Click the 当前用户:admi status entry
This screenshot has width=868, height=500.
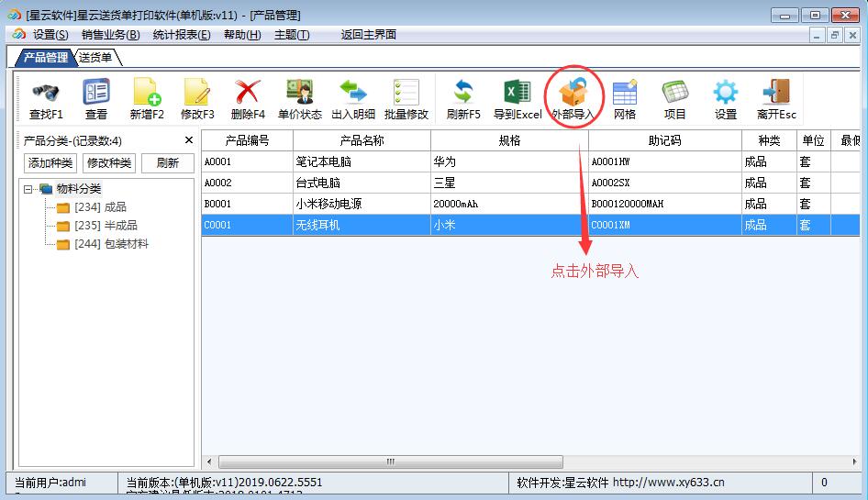coord(50,483)
